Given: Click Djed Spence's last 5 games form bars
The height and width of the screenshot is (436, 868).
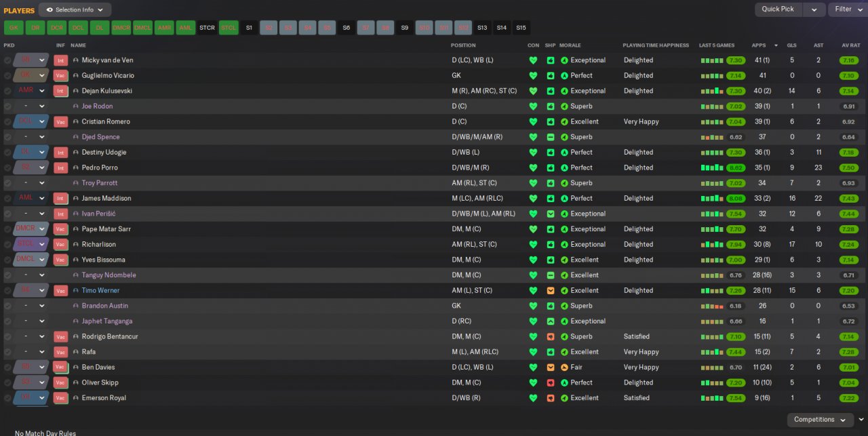Looking at the screenshot, I should [x=712, y=137].
